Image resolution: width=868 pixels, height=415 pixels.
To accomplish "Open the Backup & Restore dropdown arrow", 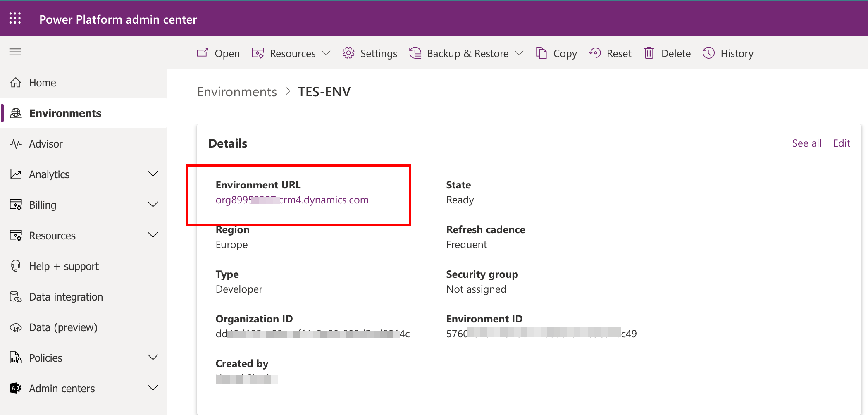I will pyautogui.click(x=519, y=53).
